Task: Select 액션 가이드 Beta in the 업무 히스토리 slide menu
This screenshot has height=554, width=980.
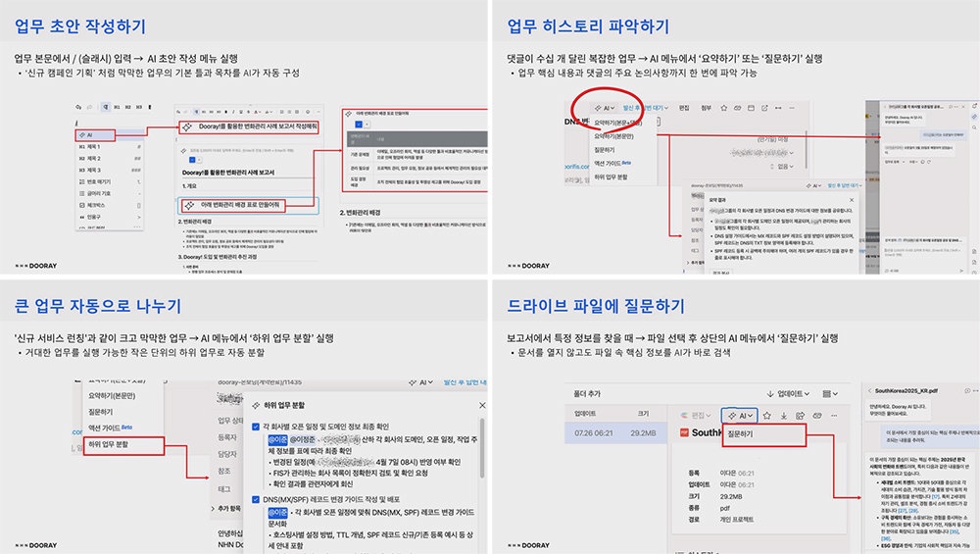Action: coord(612,164)
